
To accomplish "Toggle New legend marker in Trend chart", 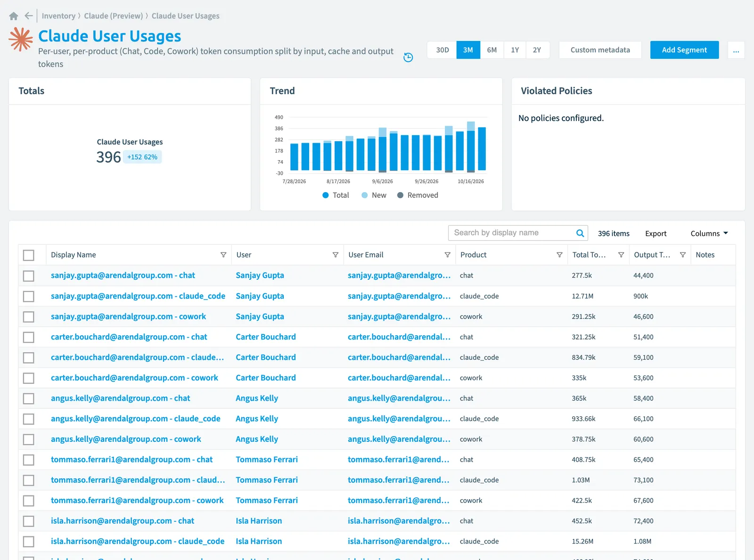I will click(364, 195).
